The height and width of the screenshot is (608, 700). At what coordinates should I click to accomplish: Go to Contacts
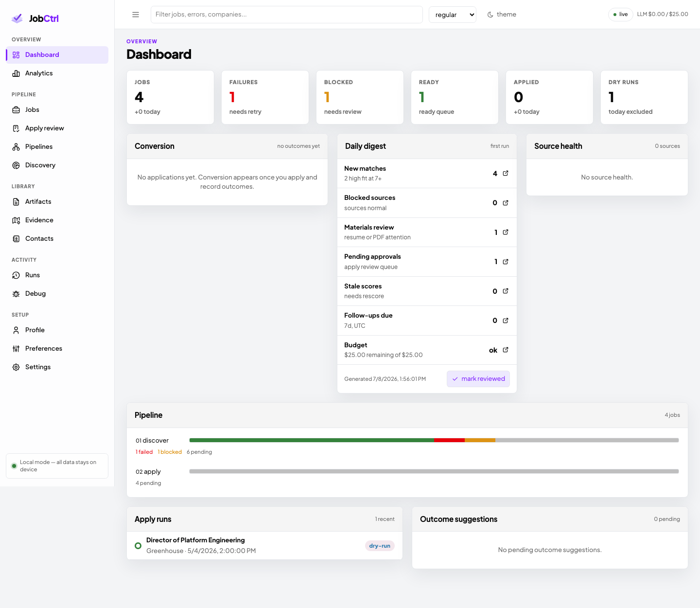pos(57,239)
